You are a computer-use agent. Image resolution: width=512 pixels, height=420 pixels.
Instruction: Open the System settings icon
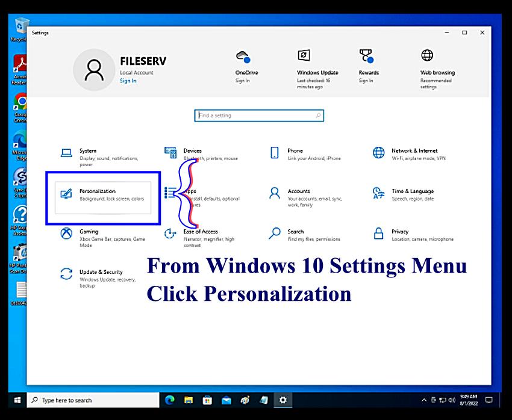(x=67, y=153)
